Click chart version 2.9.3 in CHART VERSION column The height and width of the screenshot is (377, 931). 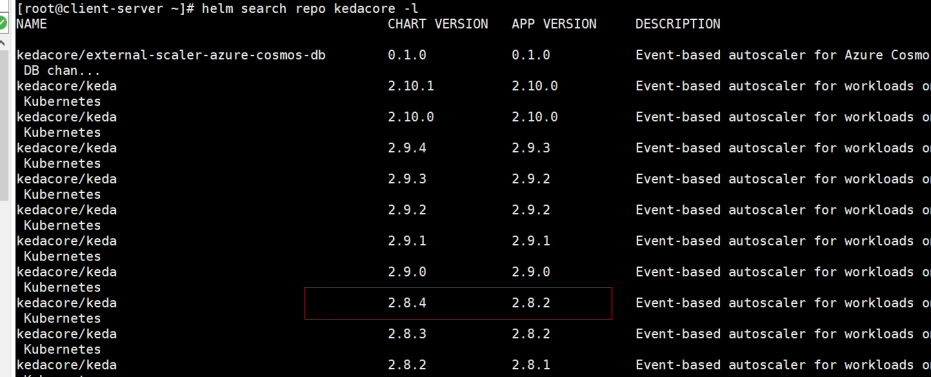point(407,179)
